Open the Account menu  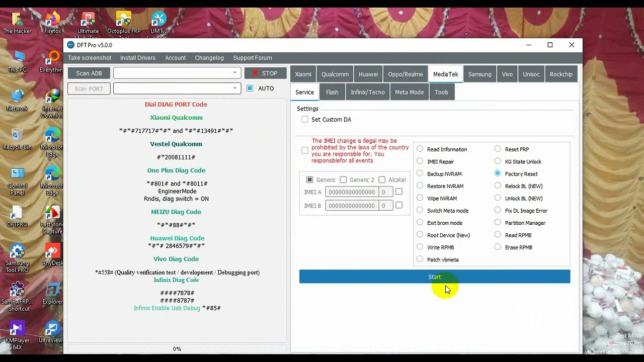pyautogui.click(x=176, y=58)
